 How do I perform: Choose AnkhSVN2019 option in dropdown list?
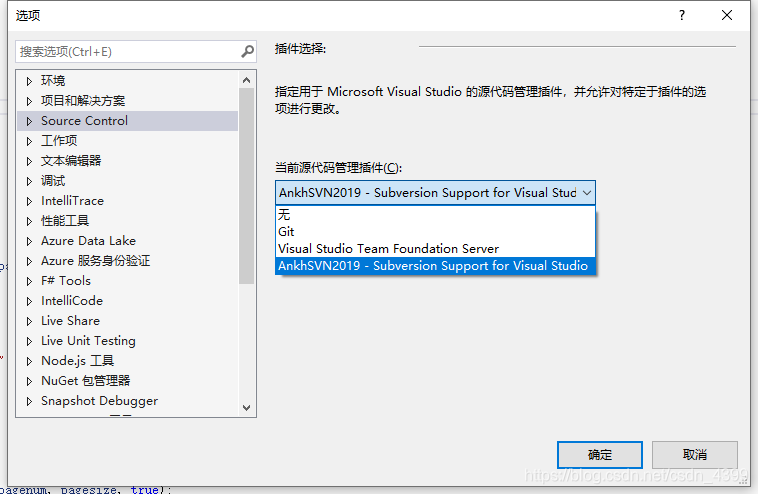(435, 266)
